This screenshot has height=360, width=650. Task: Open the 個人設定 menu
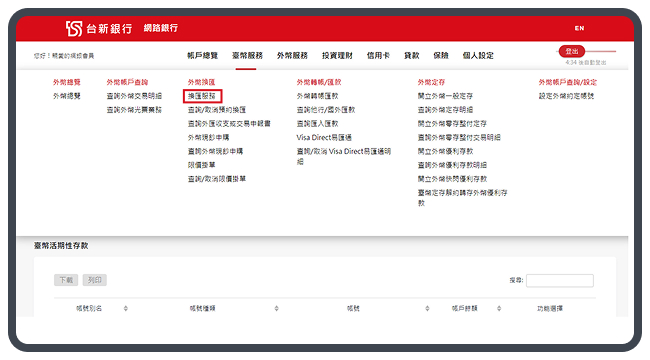(478, 56)
